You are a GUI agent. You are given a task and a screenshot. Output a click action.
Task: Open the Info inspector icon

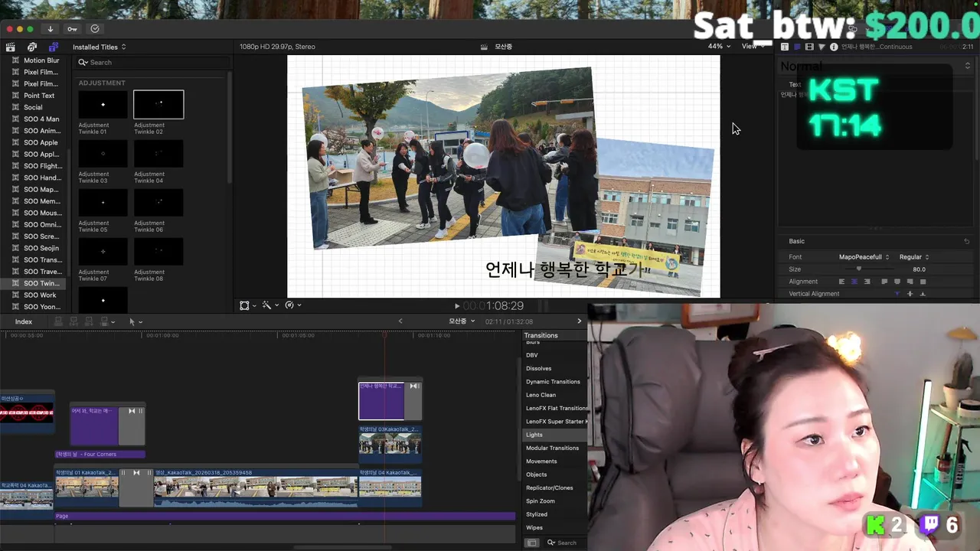point(834,47)
